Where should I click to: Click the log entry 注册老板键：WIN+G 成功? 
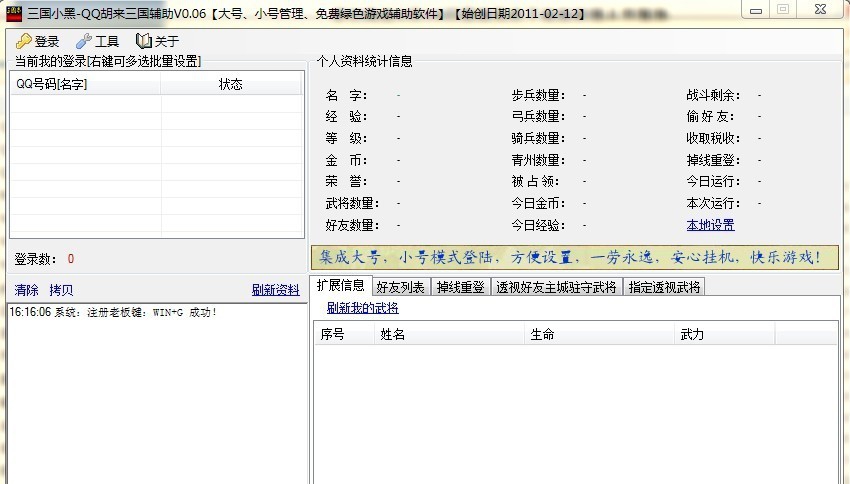[x=113, y=312]
